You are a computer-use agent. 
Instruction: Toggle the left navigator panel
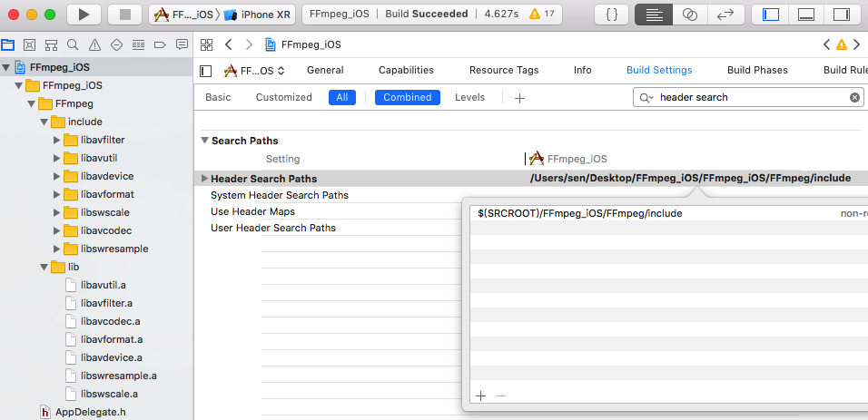771,15
